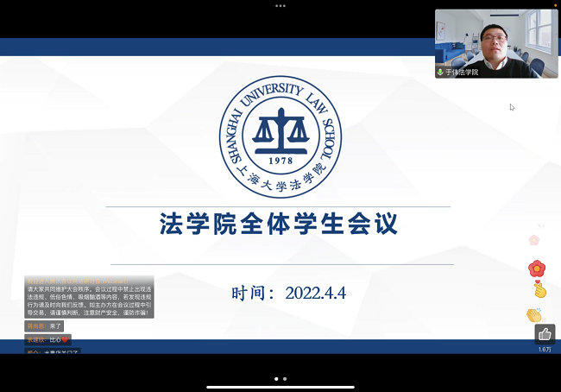This screenshot has height=392, width=561.
Task: Click the date text 时间: 2022.4.4
Action: 289,294
